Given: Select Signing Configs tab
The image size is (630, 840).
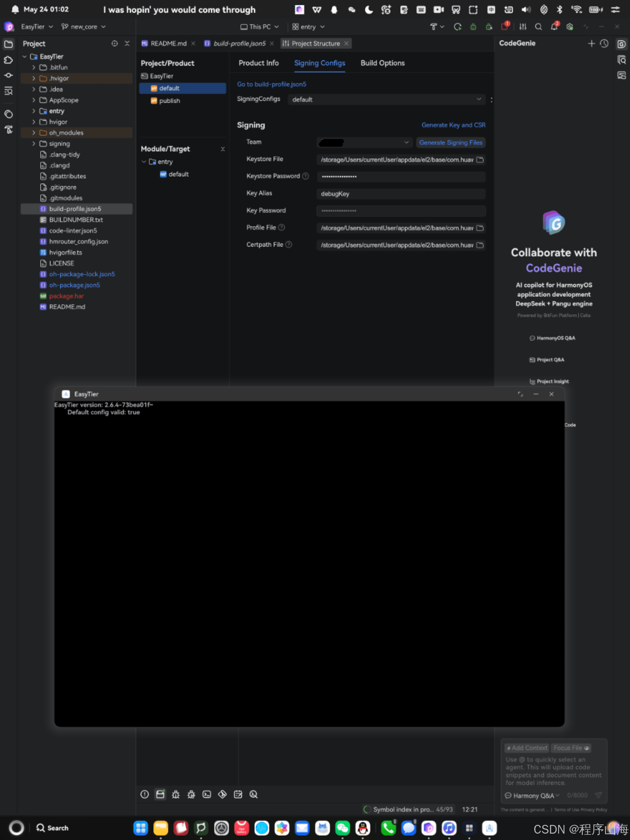Looking at the screenshot, I should pos(320,63).
